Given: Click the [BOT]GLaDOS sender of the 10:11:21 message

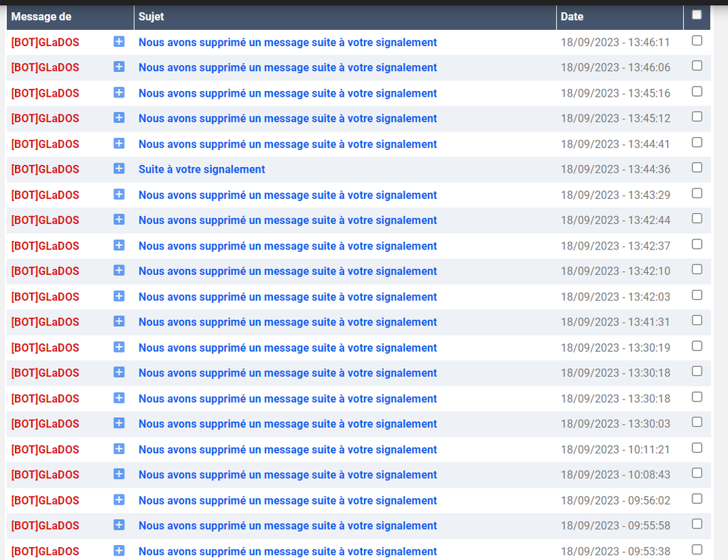Looking at the screenshot, I should [45, 450].
